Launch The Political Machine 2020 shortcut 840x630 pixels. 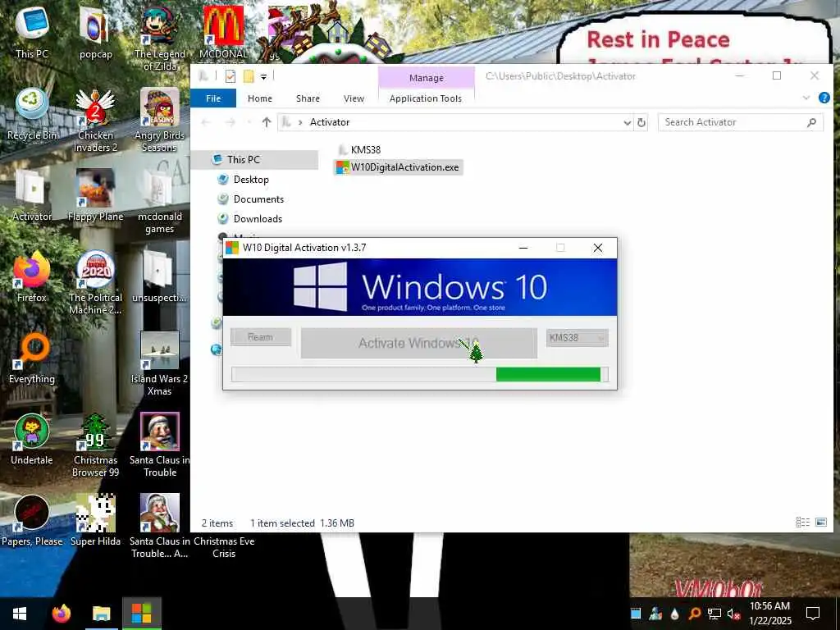click(95, 283)
